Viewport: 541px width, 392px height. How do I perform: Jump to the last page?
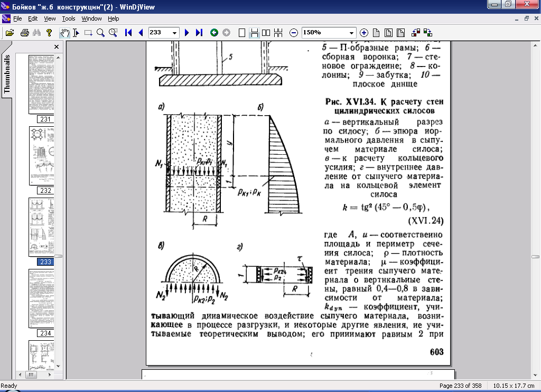point(199,33)
